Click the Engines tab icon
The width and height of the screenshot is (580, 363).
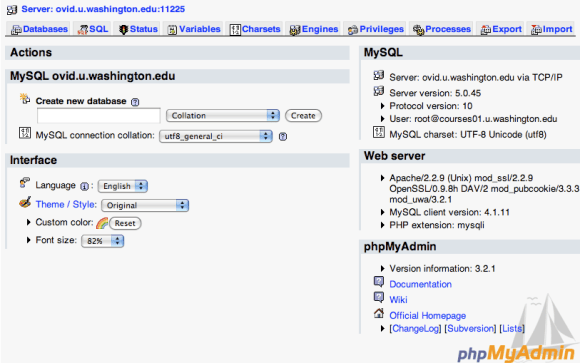(295, 30)
